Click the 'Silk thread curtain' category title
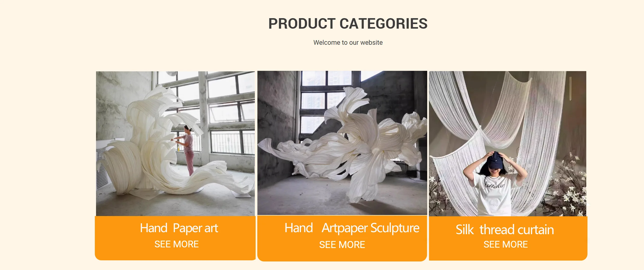The height and width of the screenshot is (270, 644). (505, 230)
